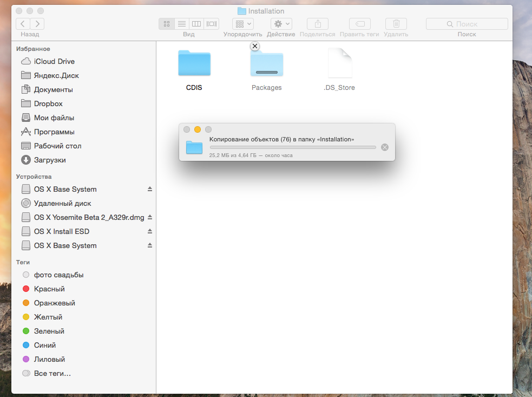The image size is (532, 397).
Task: Click the Share (Поделиться) toolbar icon
Action: pyautogui.click(x=318, y=24)
